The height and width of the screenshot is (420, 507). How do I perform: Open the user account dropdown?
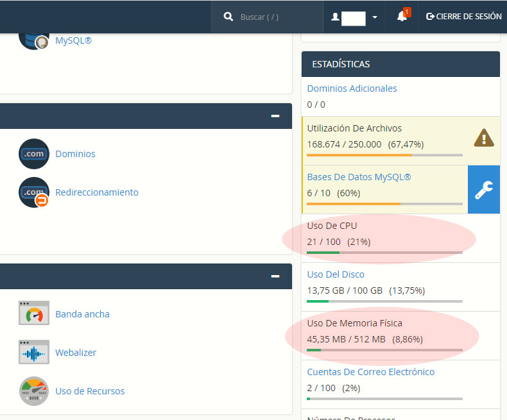point(354,17)
